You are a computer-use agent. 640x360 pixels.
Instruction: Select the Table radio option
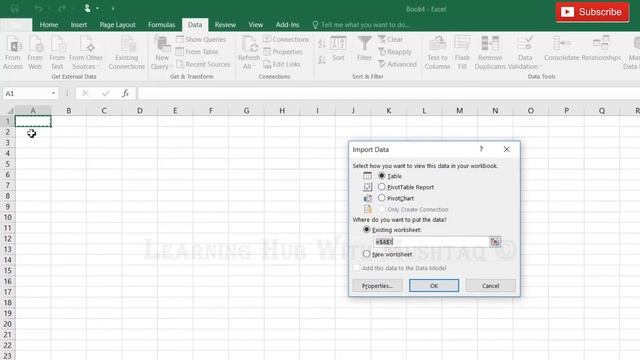(x=382, y=176)
